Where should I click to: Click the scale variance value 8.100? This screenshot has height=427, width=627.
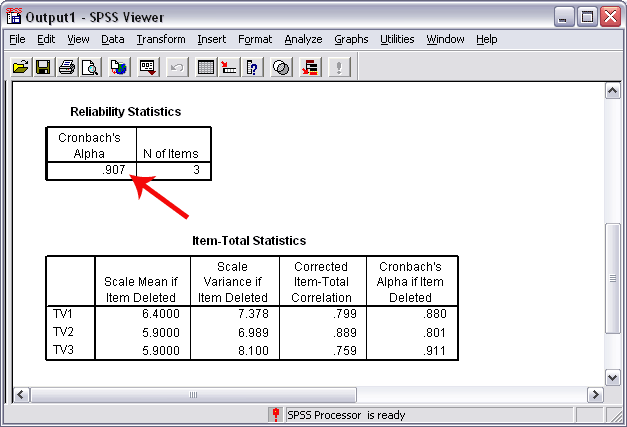pos(254,351)
